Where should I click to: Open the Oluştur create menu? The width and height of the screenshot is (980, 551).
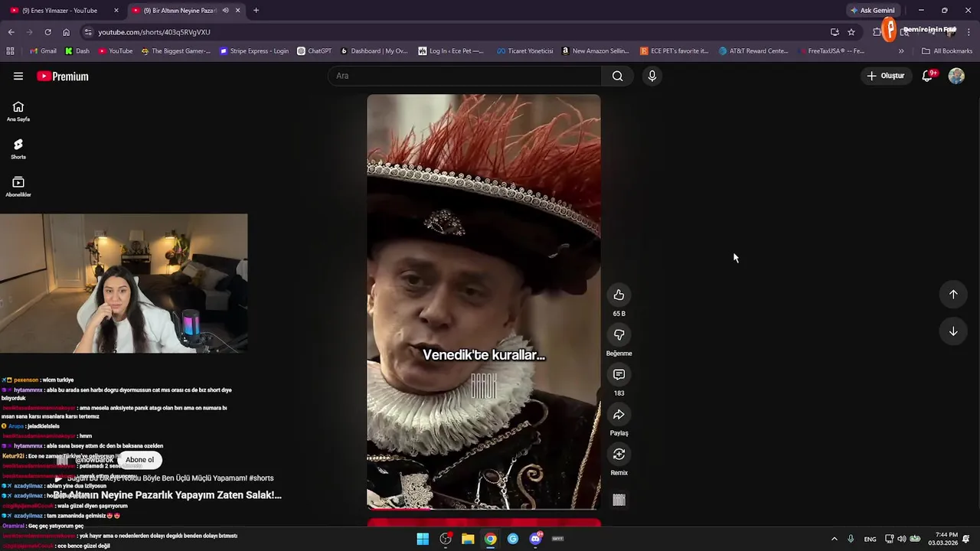tap(886, 76)
